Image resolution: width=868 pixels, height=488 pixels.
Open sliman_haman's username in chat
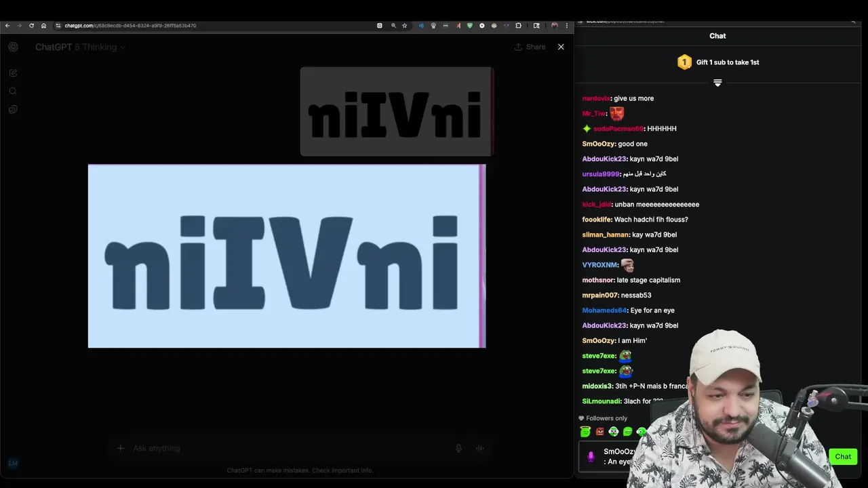[606, 235]
